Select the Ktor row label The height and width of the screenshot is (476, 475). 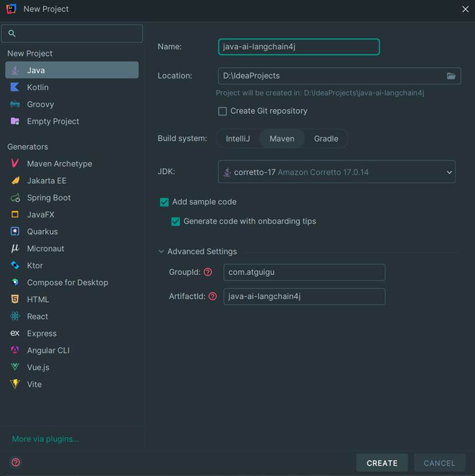[35, 265]
